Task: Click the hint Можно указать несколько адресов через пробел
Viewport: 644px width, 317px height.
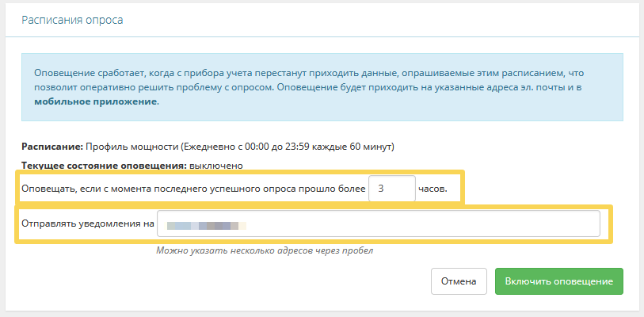Action: 265,250
